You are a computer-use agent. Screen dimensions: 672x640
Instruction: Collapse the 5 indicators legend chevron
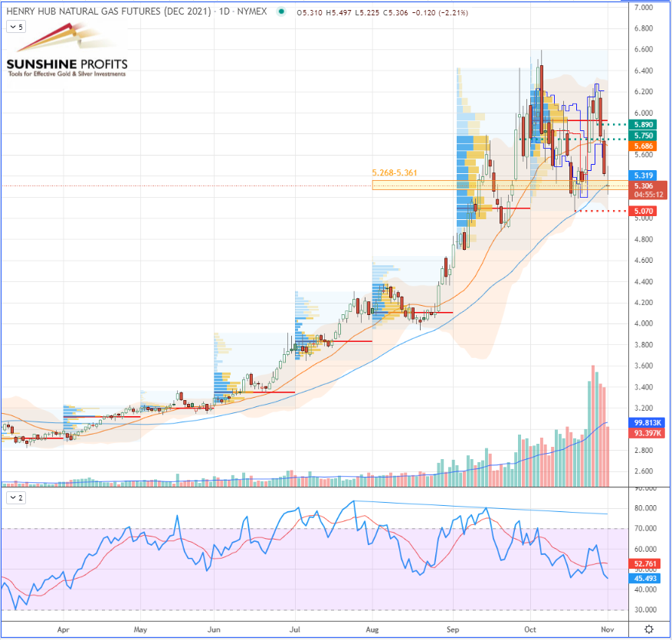pos(16,27)
